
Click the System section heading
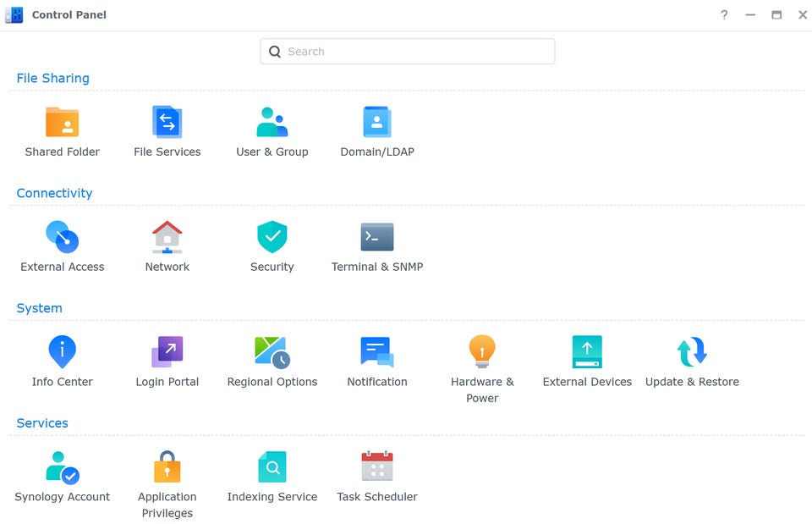pos(40,308)
